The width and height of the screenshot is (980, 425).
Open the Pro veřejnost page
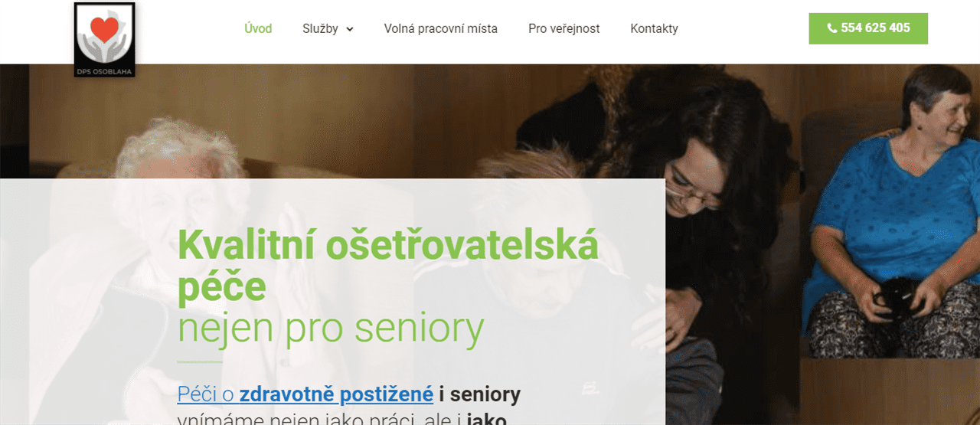click(x=564, y=28)
